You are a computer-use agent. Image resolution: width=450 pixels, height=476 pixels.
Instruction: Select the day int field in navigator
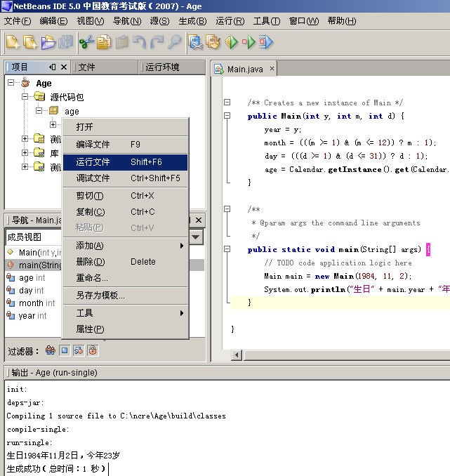tap(25, 290)
